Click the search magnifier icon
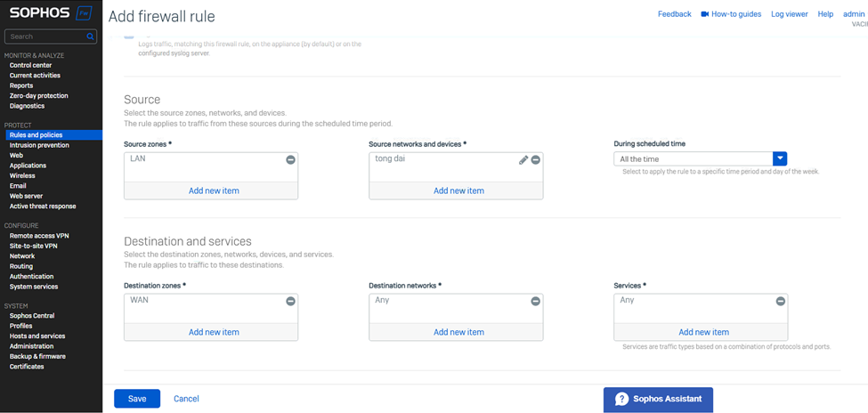868x413 pixels. (x=90, y=36)
